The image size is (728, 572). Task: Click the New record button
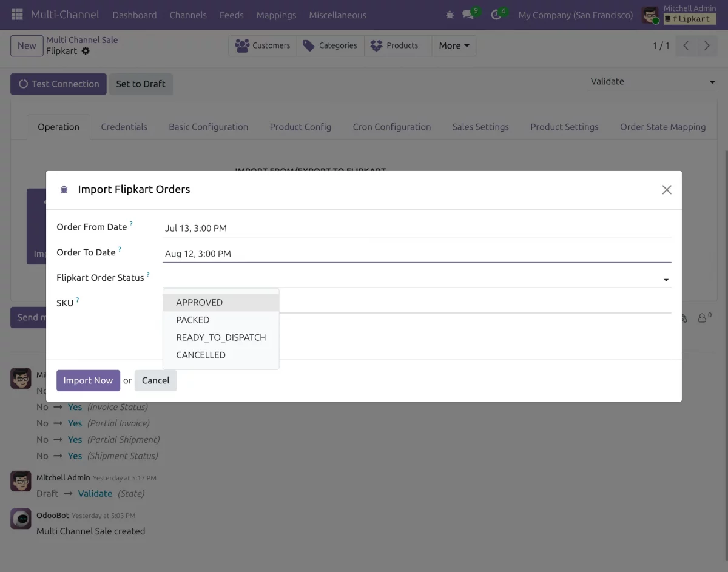point(27,45)
